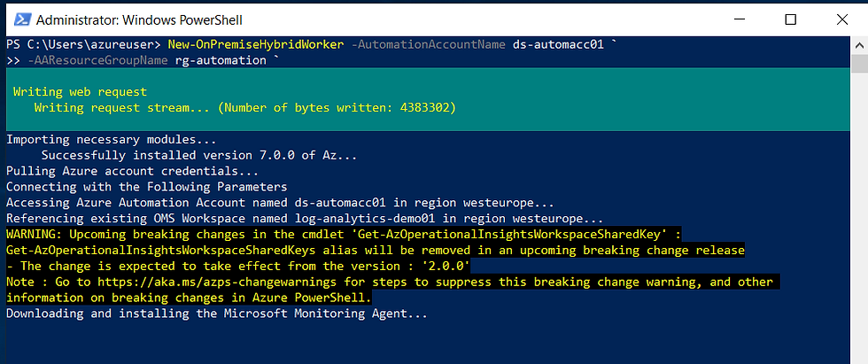This screenshot has height=364, width=868.
Task: Click the empty scrollbar track below thumb
Action: click(x=858, y=219)
